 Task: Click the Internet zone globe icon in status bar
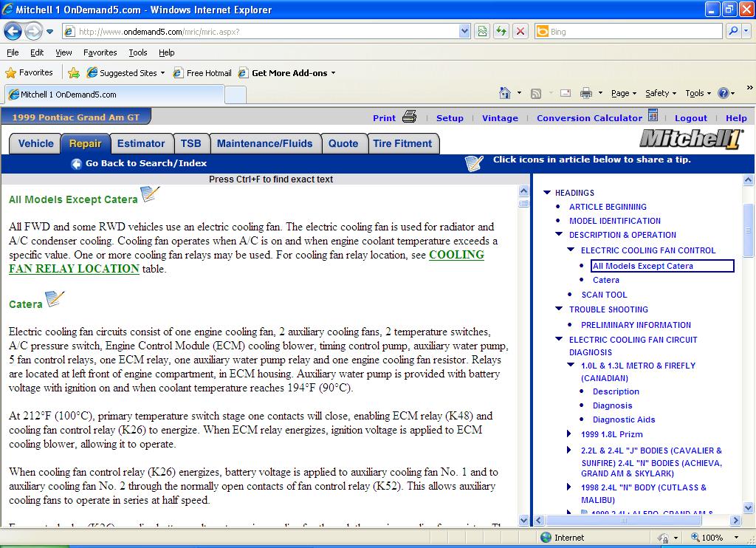(x=546, y=538)
